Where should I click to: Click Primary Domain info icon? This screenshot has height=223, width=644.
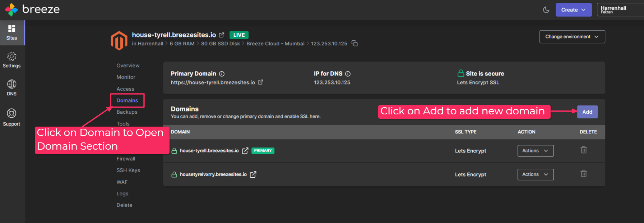click(x=222, y=74)
